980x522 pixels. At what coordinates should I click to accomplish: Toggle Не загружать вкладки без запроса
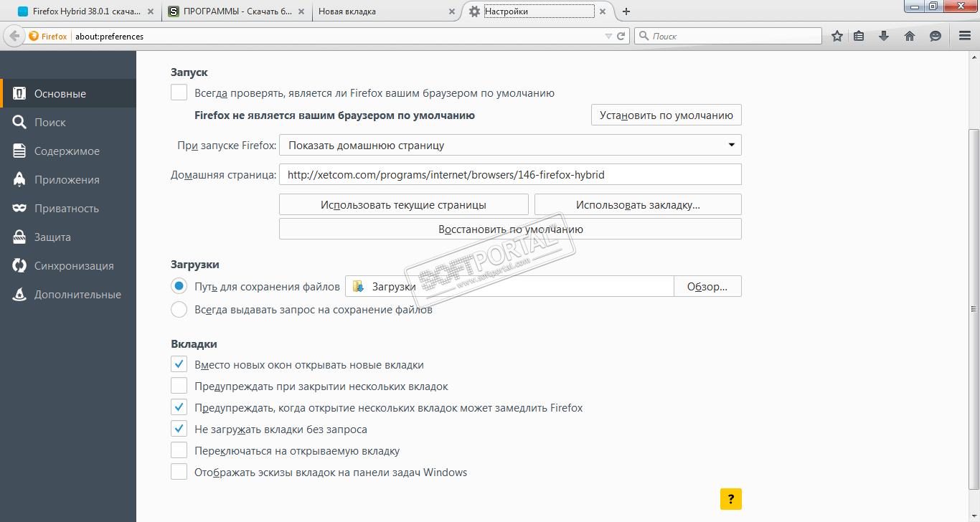point(179,429)
